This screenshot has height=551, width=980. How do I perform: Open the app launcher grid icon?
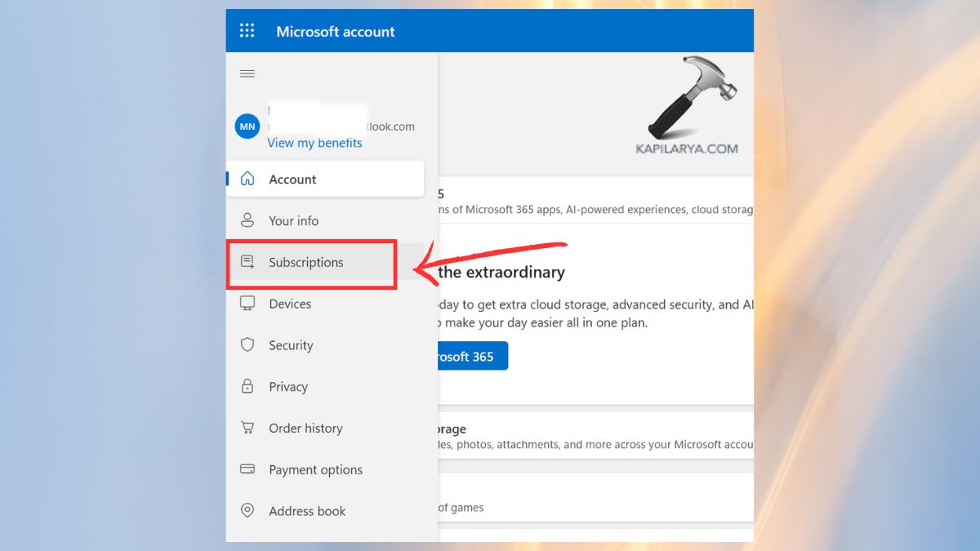point(247,30)
